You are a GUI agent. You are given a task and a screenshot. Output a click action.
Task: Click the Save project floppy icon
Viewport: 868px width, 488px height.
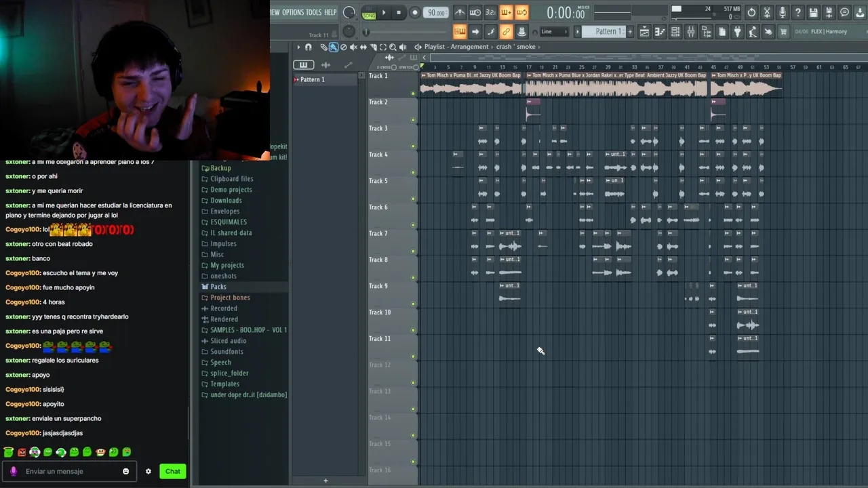[814, 12]
